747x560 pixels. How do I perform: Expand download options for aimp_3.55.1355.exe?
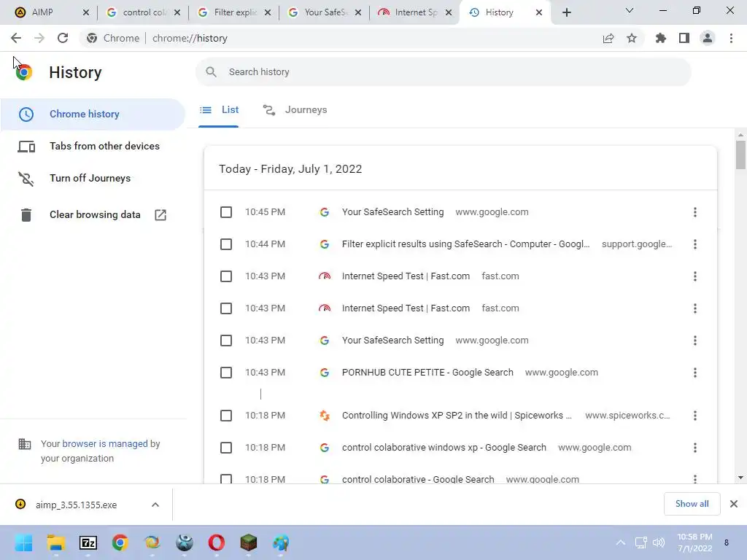pyautogui.click(x=155, y=505)
